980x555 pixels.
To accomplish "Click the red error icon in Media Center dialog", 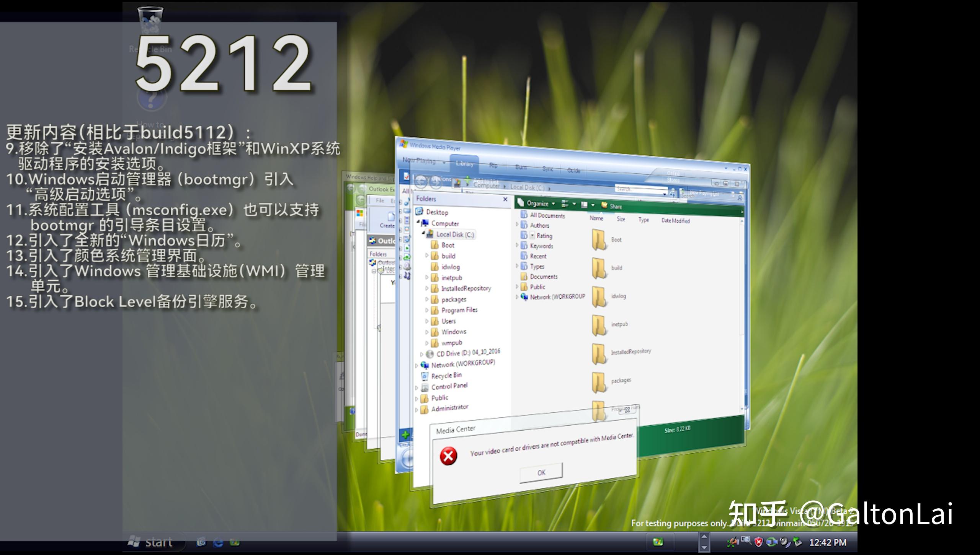I will point(448,456).
